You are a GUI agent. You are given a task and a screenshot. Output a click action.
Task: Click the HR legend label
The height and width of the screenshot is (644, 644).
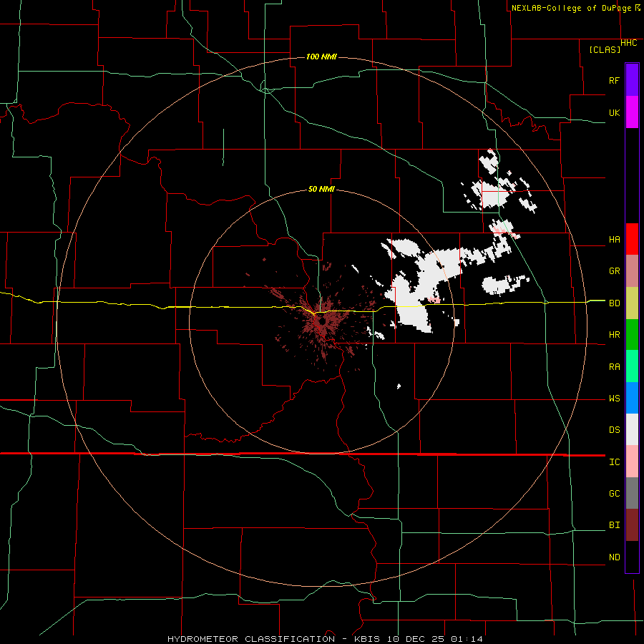614,335
